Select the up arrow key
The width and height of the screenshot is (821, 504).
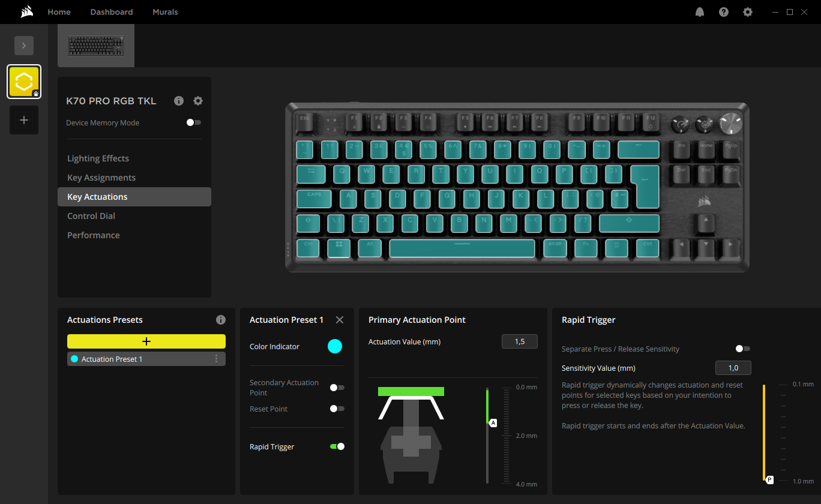(x=706, y=224)
